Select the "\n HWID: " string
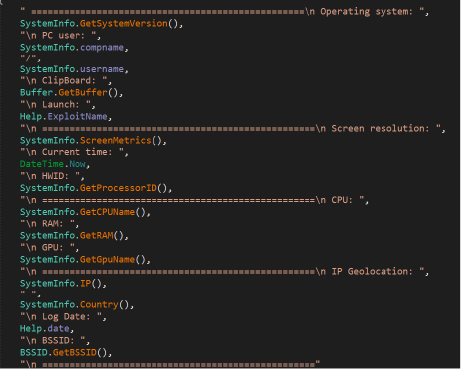 50,176
